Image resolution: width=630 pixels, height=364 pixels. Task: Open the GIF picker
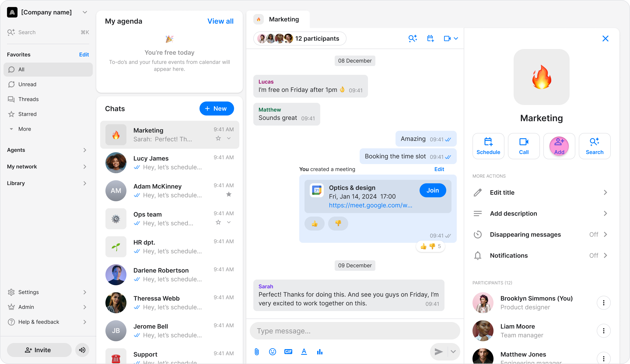(288, 352)
